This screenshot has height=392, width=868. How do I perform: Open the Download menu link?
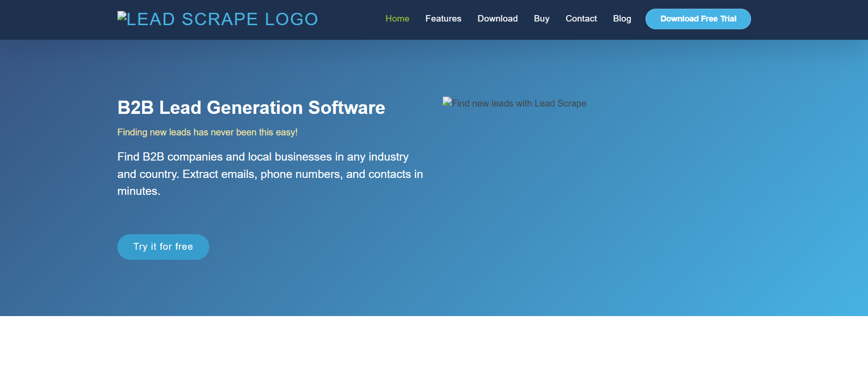[498, 19]
